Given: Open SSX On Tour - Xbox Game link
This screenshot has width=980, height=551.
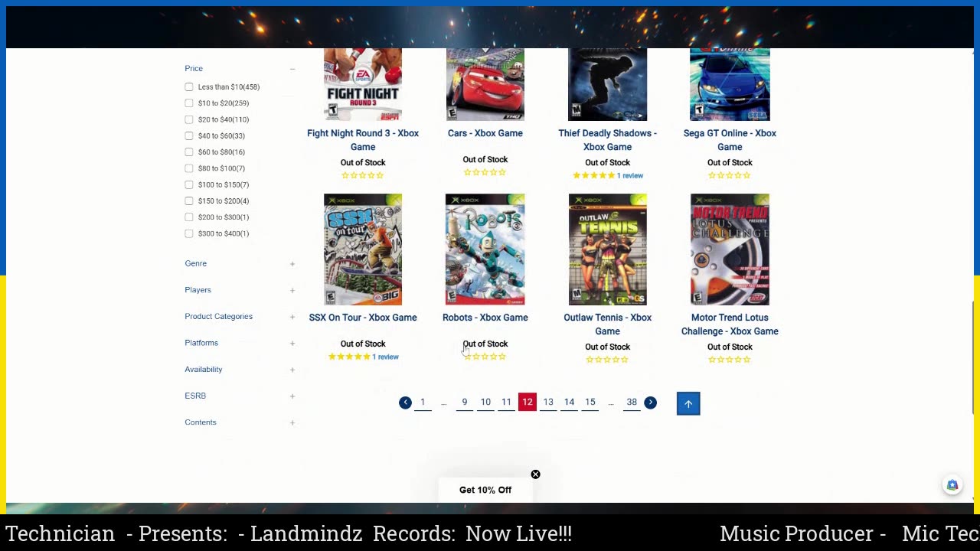Looking at the screenshot, I should coord(363,318).
